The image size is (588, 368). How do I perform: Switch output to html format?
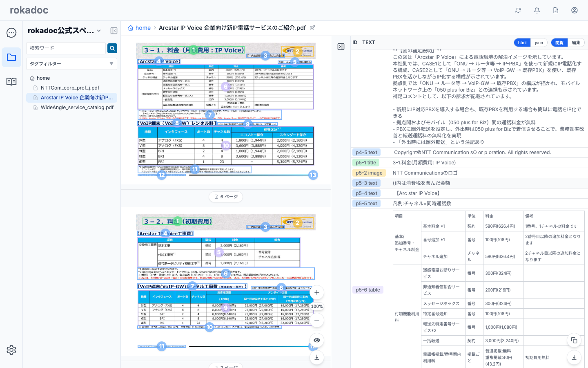point(522,43)
